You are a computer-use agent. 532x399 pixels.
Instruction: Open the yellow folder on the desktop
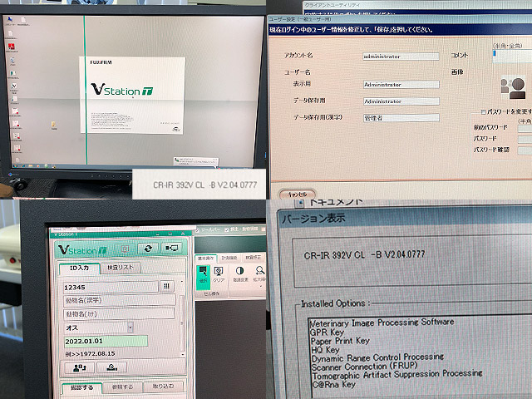(54, 126)
